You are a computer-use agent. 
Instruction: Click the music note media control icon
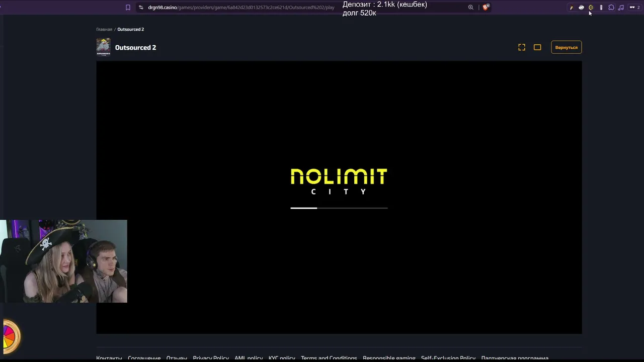click(x=621, y=8)
